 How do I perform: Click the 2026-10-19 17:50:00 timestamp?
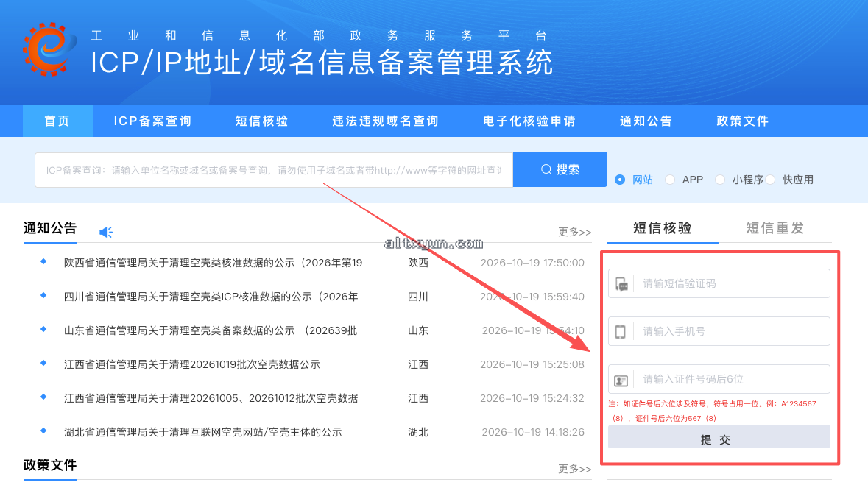pyautogui.click(x=532, y=263)
